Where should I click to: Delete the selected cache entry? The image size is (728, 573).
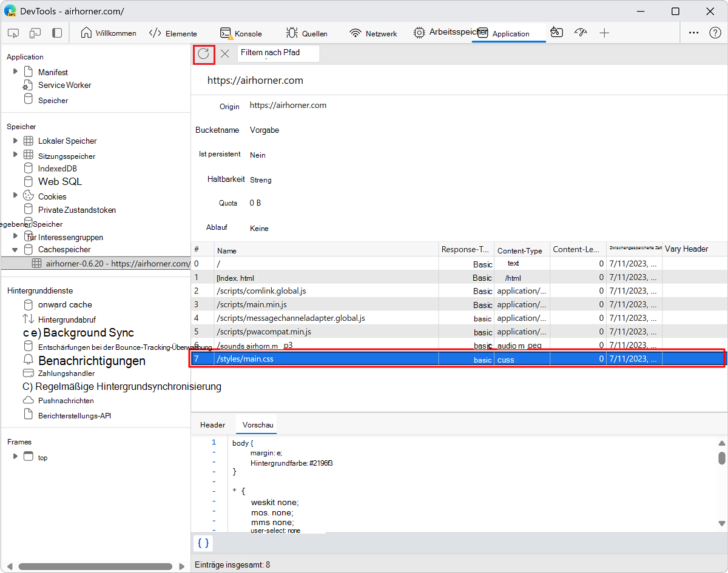coord(224,53)
